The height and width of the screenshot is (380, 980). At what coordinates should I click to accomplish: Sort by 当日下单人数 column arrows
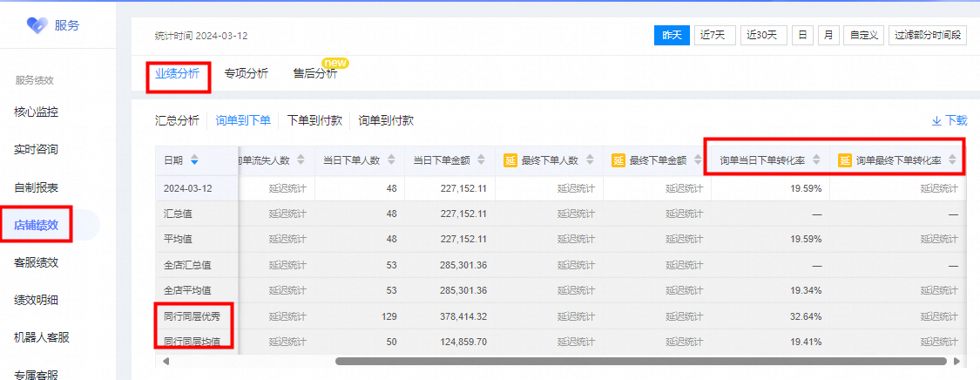[x=391, y=160]
